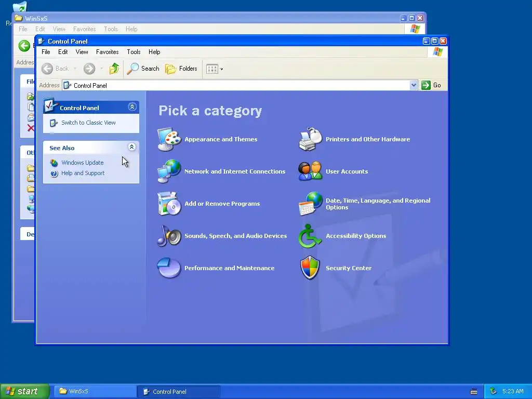
Task: Open the Edit menu in Control Panel
Action: pyautogui.click(x=63, y=52)
